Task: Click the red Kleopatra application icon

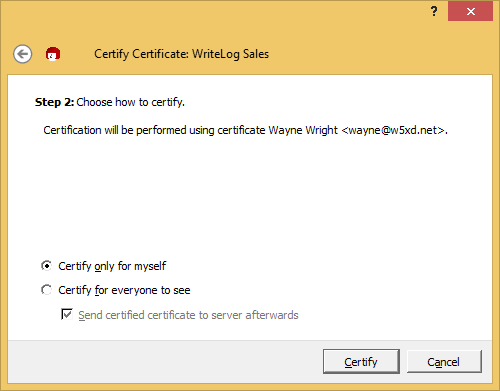Action: pyautogui.click(x=53, y=54)
